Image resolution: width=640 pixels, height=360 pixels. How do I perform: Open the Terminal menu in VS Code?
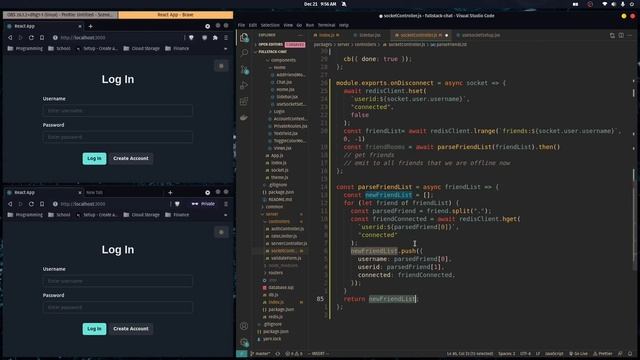pos(326,25)
